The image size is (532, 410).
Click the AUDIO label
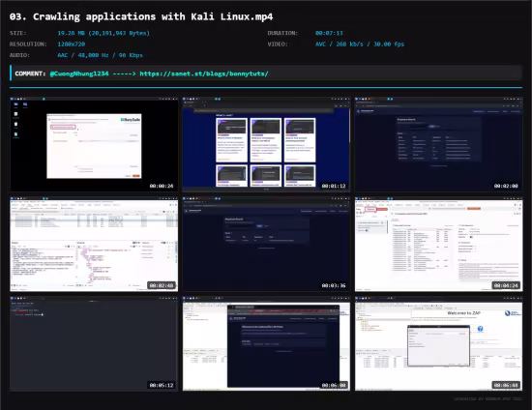19,55
